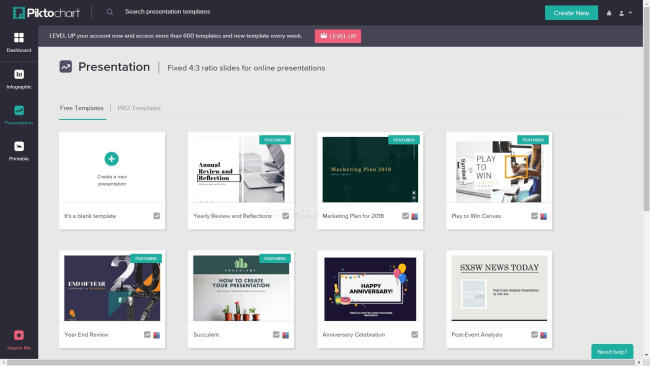650x366 pixels.
Task: Switch to the PRO Templates tab
Action: pyautogui.click(x=139, y=108)
